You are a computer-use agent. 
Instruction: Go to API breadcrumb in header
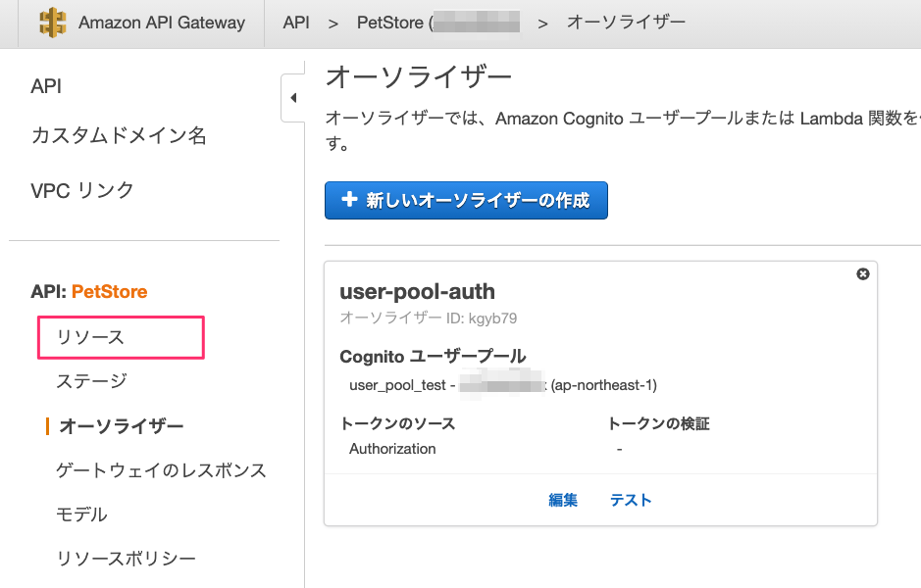click(x=296, y=23)
